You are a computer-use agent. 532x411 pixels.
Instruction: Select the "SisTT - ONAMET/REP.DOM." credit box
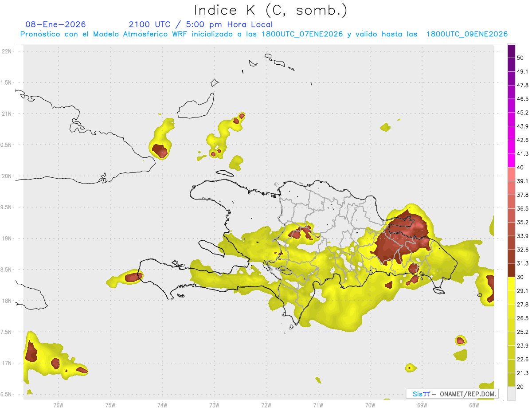452,394
